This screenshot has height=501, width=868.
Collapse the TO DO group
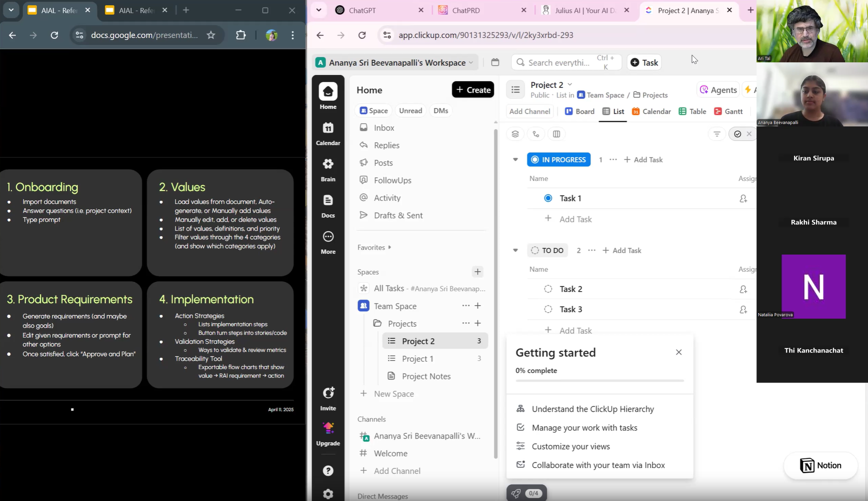pos(515,250)
